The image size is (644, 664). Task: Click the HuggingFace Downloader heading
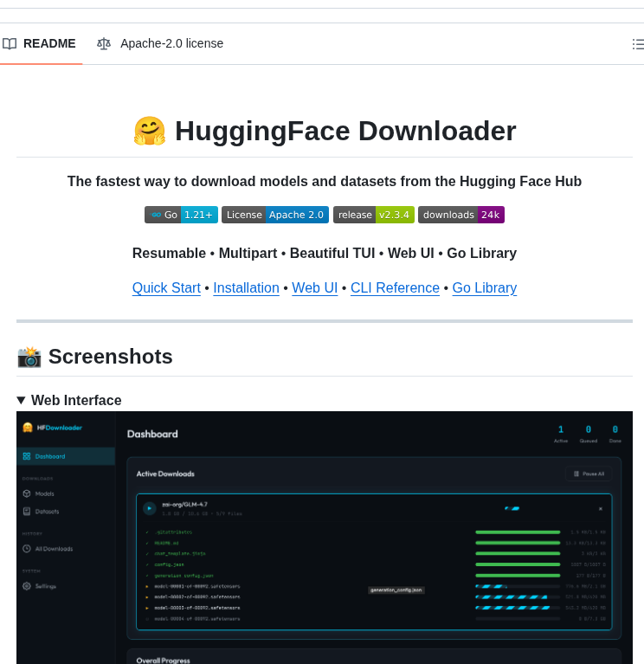click(325, 131)
